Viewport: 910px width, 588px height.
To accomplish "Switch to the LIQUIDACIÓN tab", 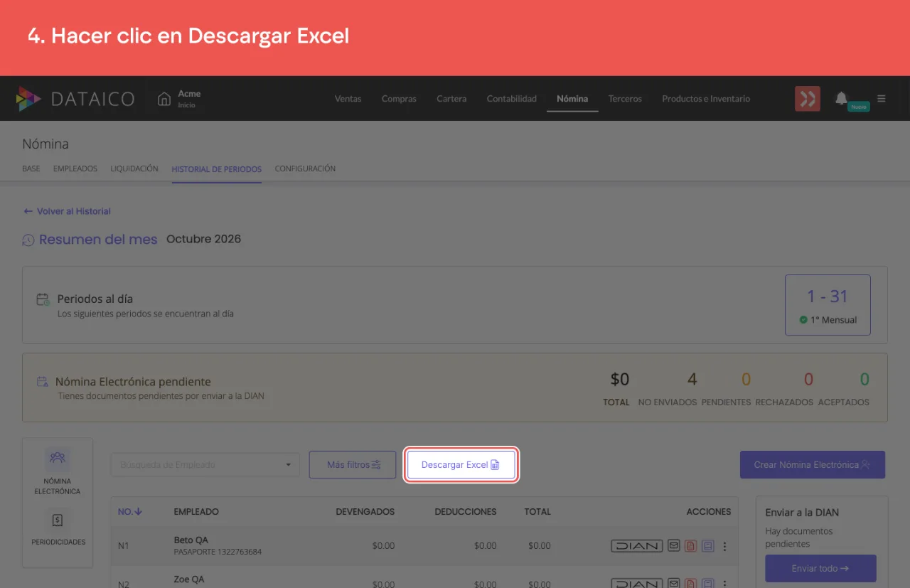I will 134,169.
